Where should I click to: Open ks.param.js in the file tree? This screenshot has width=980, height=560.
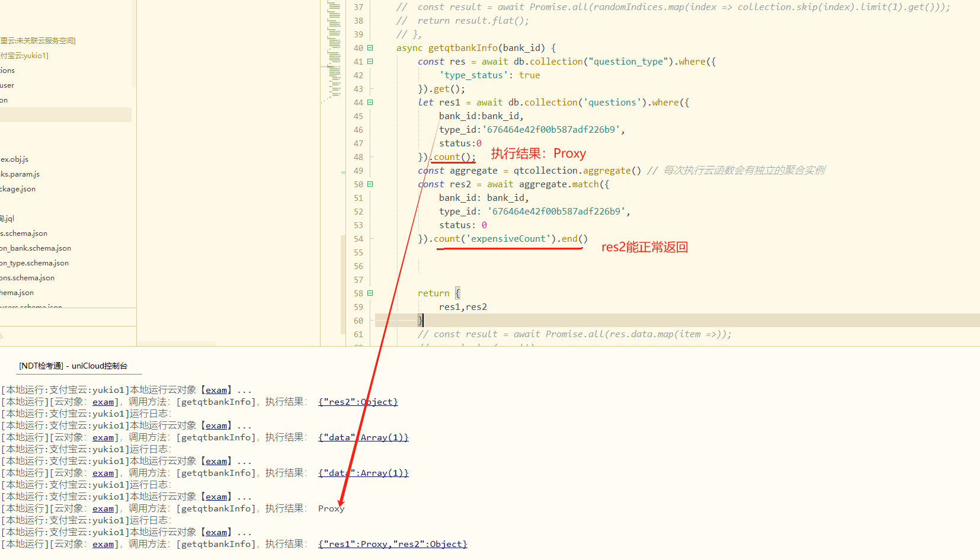click(20, 174)
